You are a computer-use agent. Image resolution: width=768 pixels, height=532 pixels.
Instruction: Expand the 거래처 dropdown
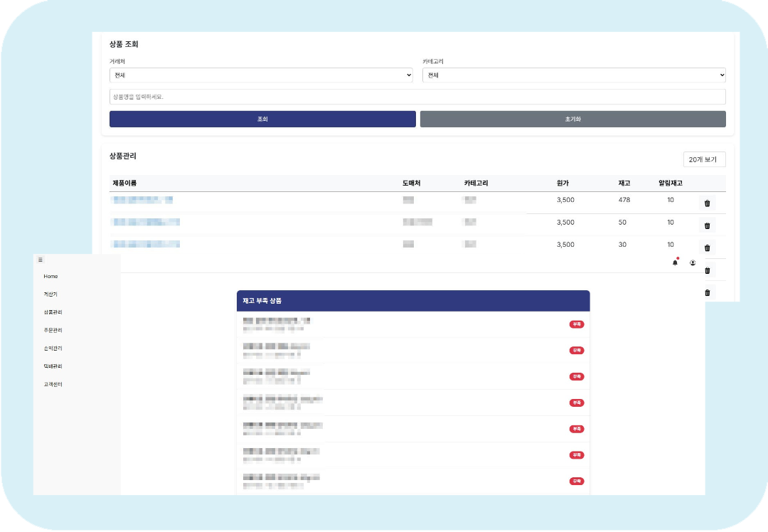click(261, 75)
